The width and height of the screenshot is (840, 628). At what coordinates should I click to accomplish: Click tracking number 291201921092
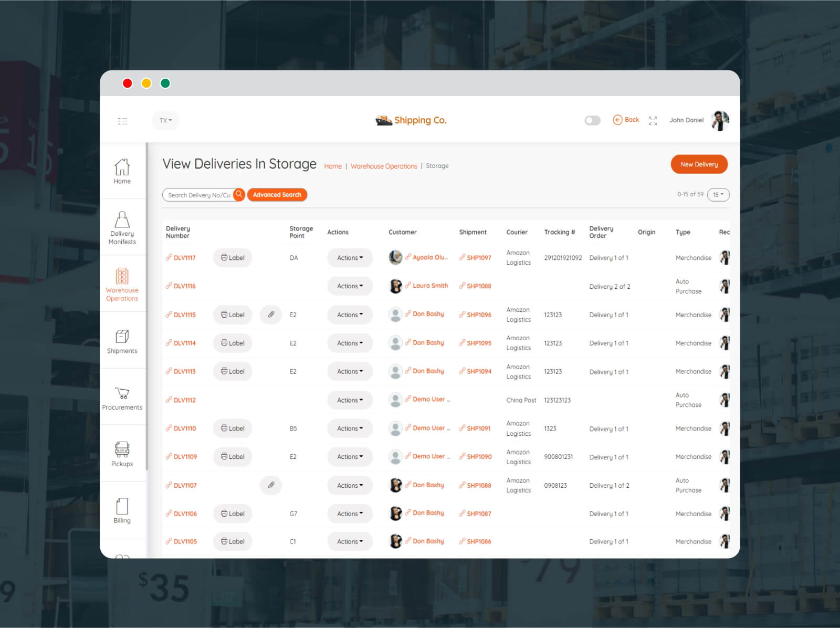click(x=563, y=258)
